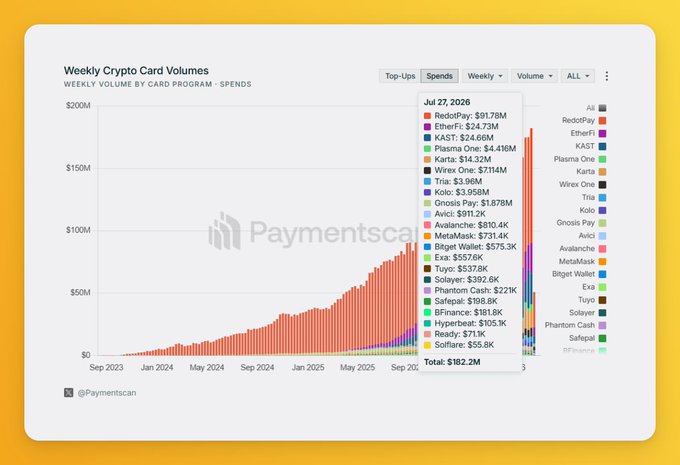Click the Plasma One: $4.416M tooltip row

[x=470, y=149]
